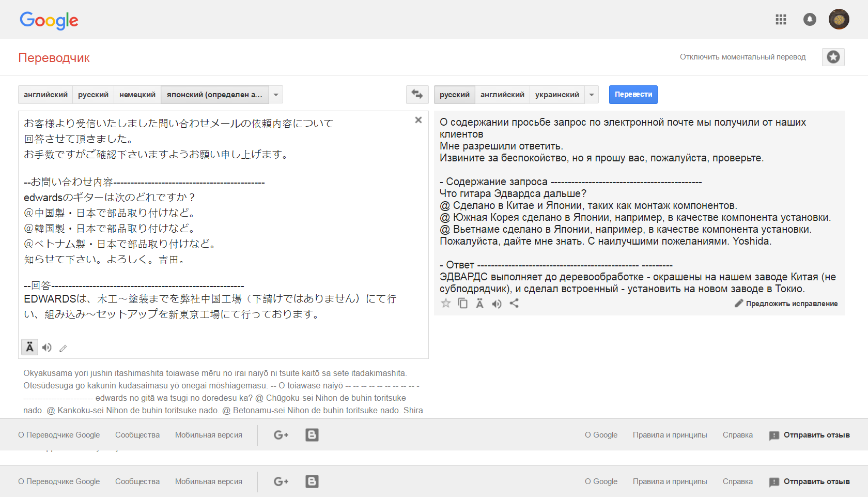The image size is (868, 497).
Task: Open the account profile avatar
Action: coord(839,20)
